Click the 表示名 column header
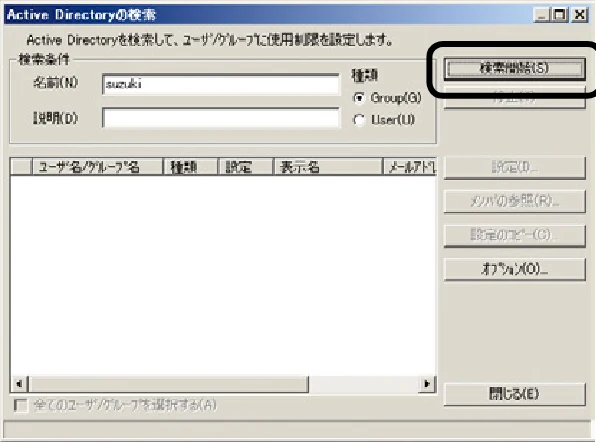The width and height of the screenshot is (596, 442). coord(328,167)
